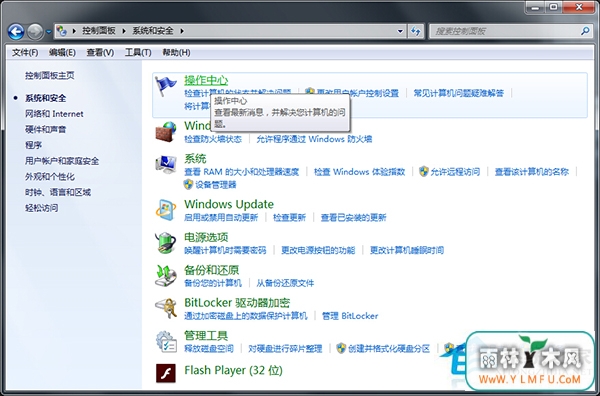
Task: Click 备份您的计算机 link
Action: point(213,283)
